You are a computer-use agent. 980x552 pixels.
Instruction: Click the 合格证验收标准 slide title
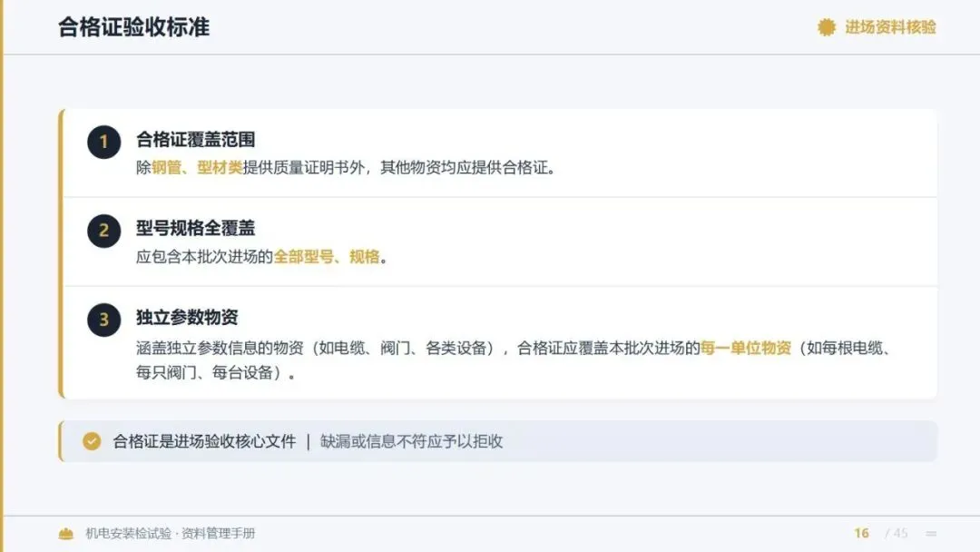[133, 27]
